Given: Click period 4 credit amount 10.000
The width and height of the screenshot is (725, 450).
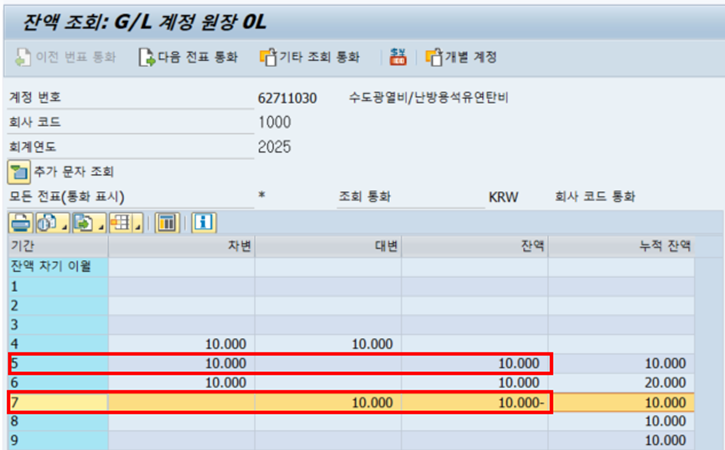Looking at the screenshot, I should point(372,344).
